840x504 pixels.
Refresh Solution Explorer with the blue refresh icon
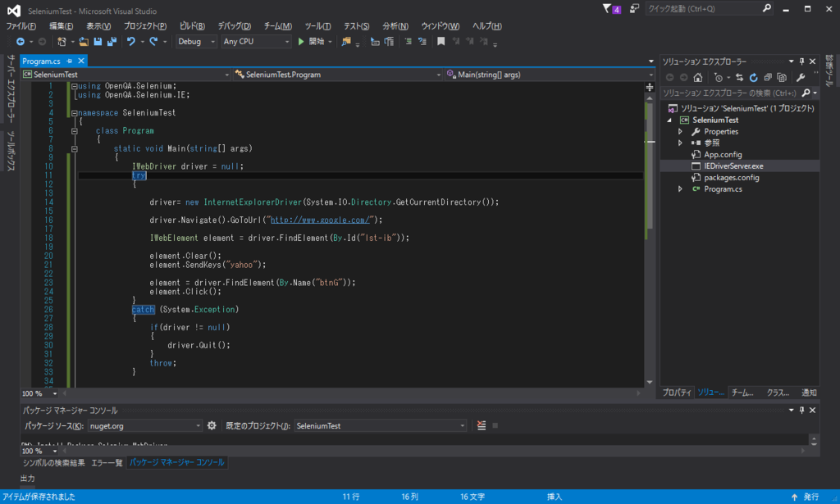(x=753, y=78)
